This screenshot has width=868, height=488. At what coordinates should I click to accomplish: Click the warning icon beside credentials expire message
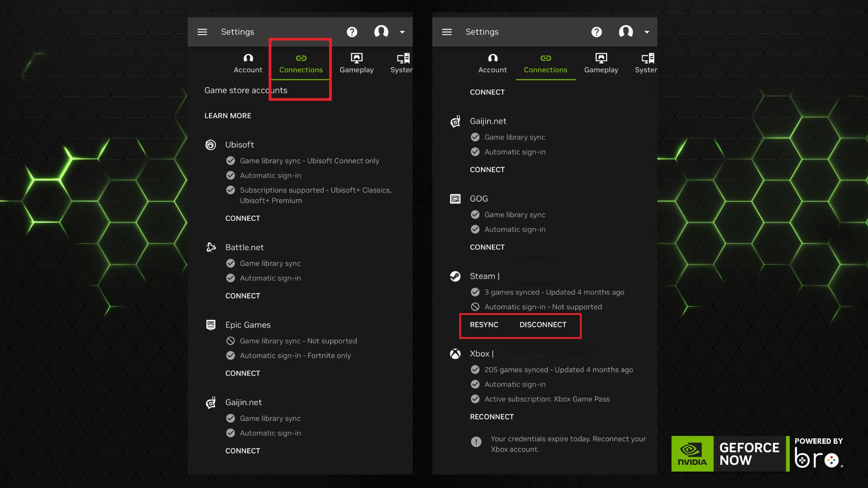(x=476, y=442)
